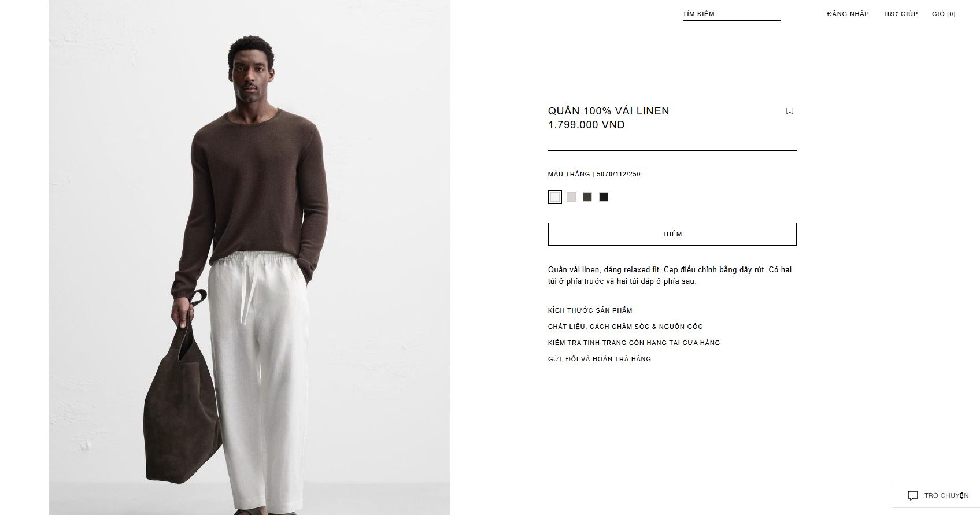Save product with the bookmark icon

click(x=790, y=111)
